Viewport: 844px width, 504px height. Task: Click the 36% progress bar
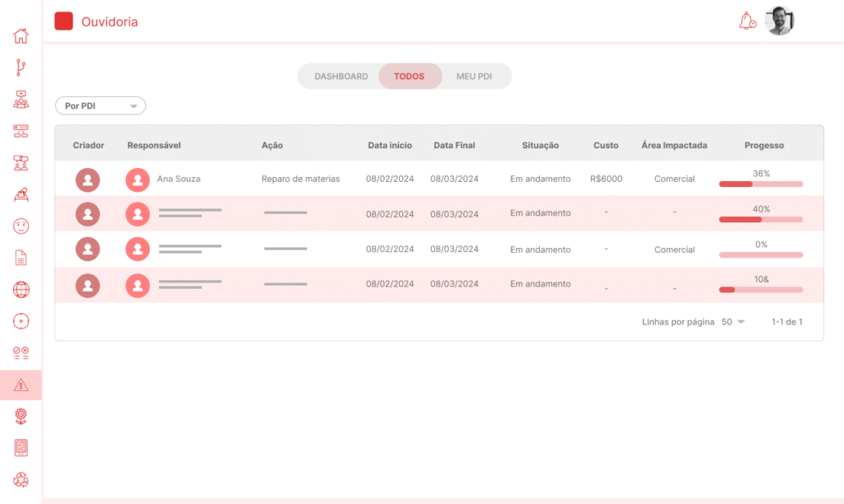point(761,184)
